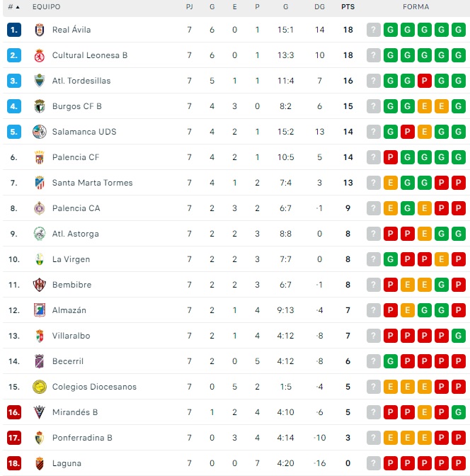Click the DG goal difference header
The height and width of the screenshot is (476, 470).
[319, 7]
